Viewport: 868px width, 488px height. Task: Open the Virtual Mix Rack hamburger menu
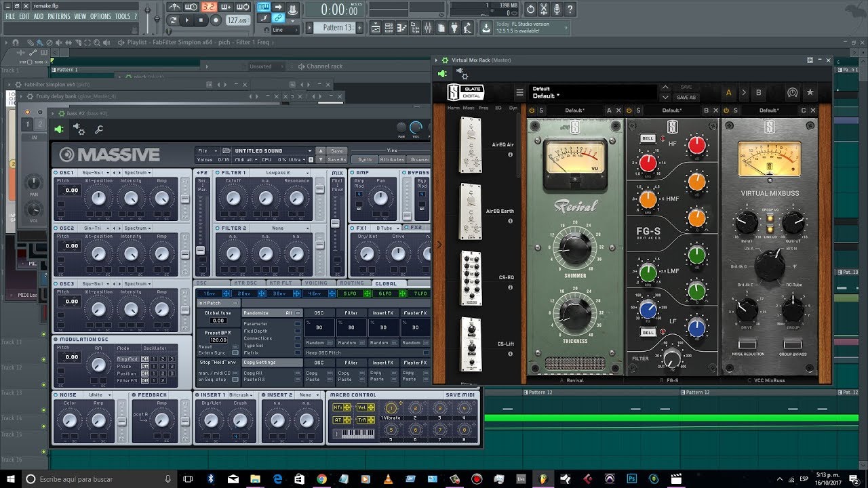click(x=520, y=93)
